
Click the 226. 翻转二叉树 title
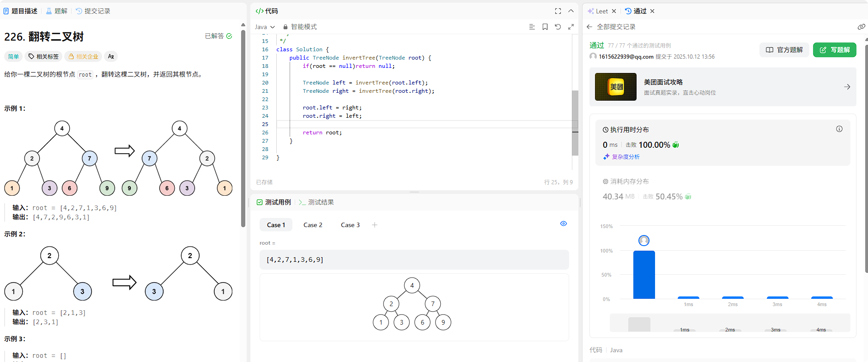click(44, 36)
